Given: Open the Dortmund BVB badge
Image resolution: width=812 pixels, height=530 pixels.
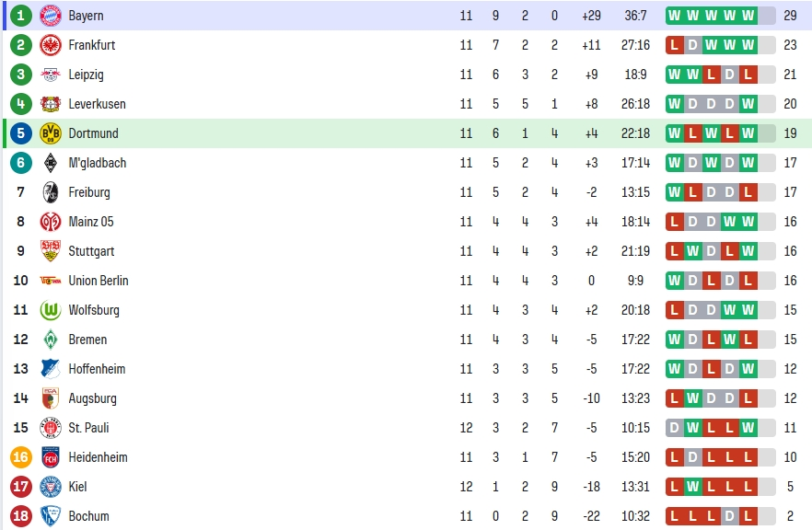Looking at the screenshot, I should click(x=51, y=133).
